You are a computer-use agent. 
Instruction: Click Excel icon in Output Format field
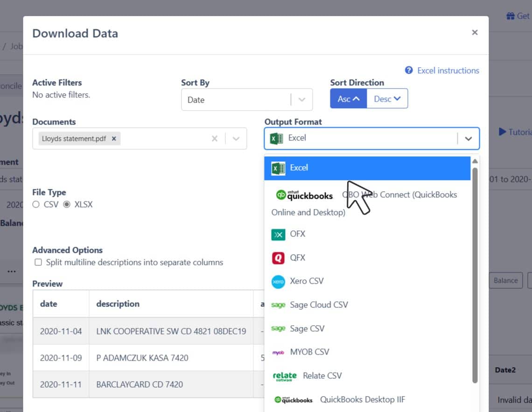(x=277, y=139)
